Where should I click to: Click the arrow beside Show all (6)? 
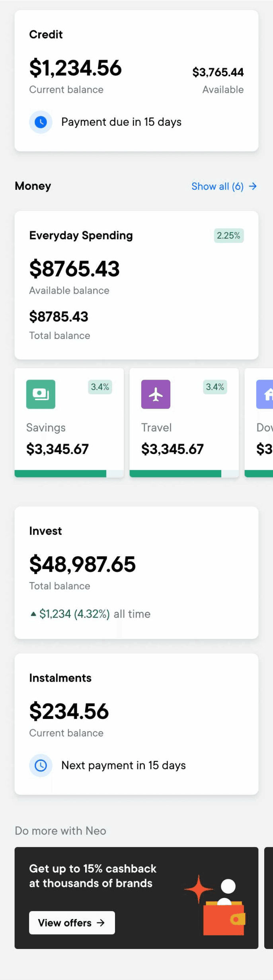tap(253, 186)
